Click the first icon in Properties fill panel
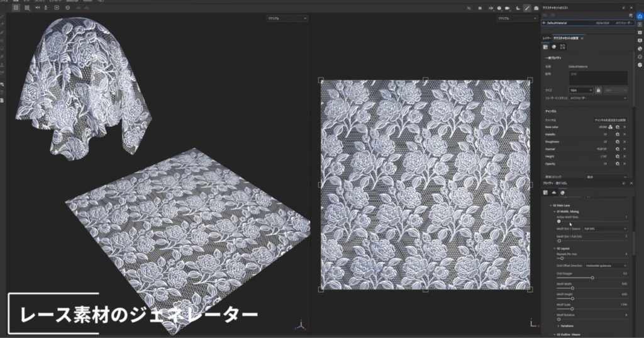Image resolution: width=644 pixels, height=338 pixels. click(545, 193)
